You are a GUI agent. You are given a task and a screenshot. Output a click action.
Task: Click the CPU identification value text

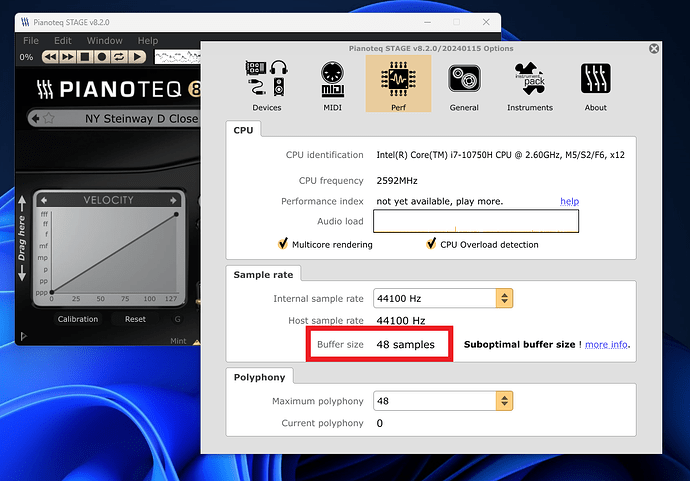click(500, 155)
